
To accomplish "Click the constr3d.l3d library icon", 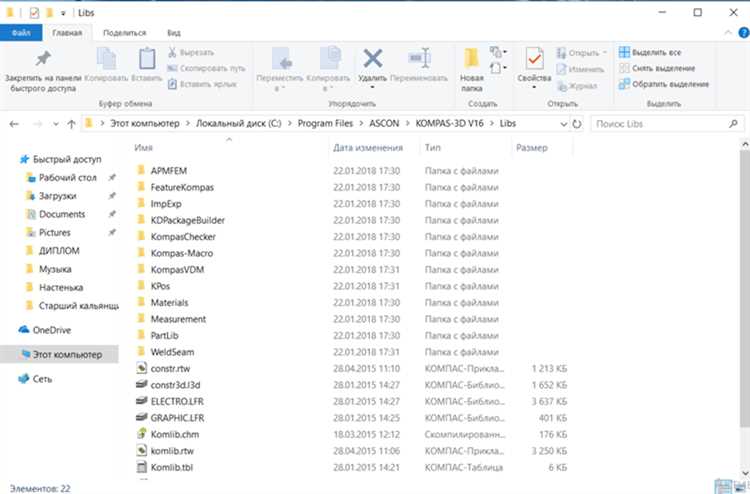I will pos(141,384).
